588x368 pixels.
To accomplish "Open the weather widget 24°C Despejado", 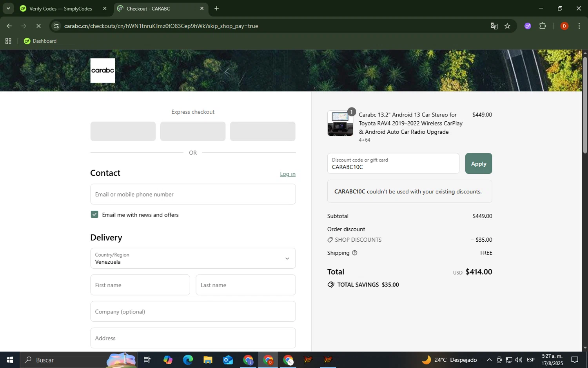I will [450, 360].
